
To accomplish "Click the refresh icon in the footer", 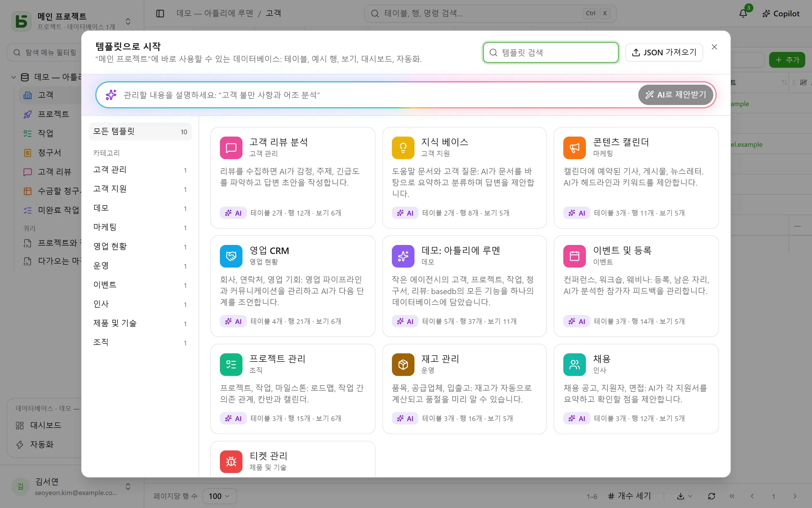I will click(711, 496).
